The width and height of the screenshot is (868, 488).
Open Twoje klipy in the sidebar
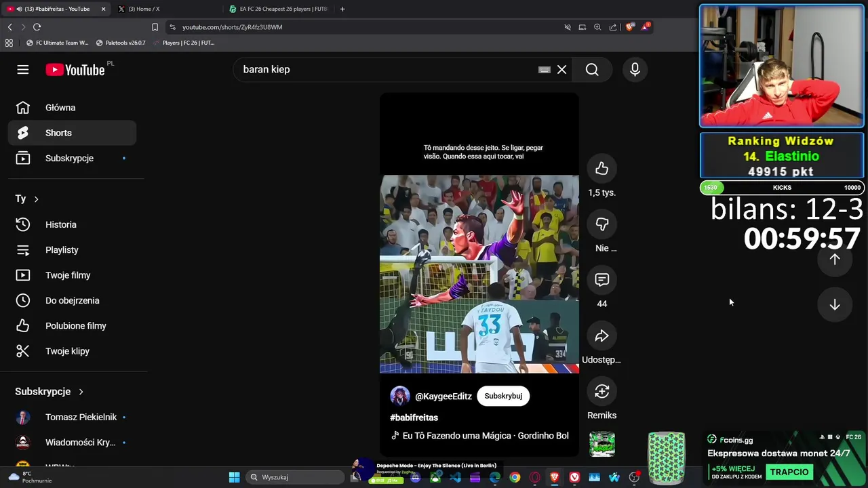click(72, 351)
